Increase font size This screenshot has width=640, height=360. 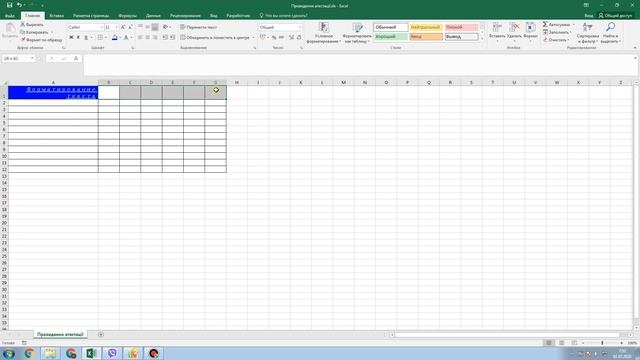tap(123, 27)
